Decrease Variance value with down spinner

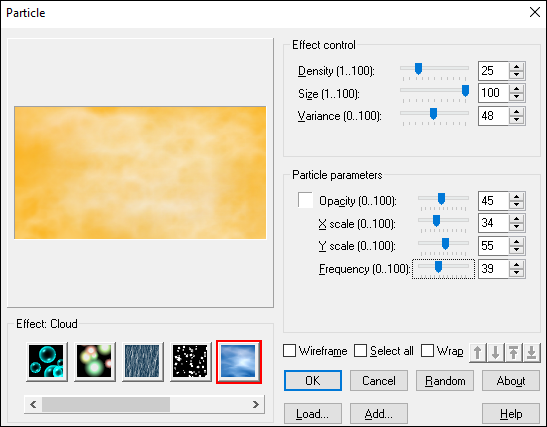click(517, 120)
